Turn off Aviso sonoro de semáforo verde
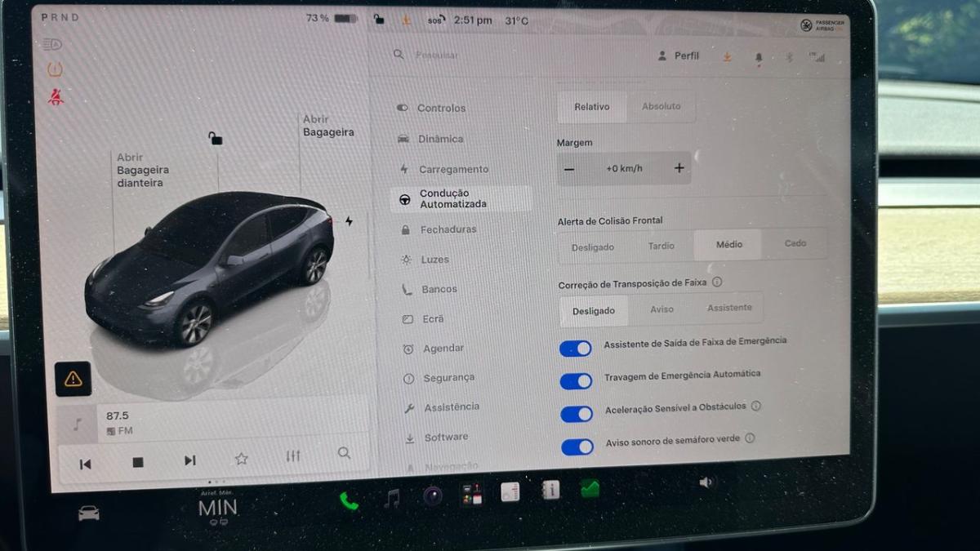The width and height of the screenshot is (980, 551). (x=577, y=447)
